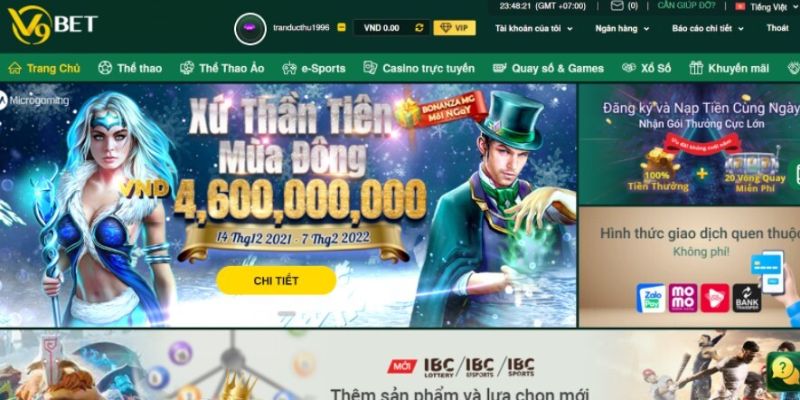Refresh the VND balance icon

click(419, 28)
